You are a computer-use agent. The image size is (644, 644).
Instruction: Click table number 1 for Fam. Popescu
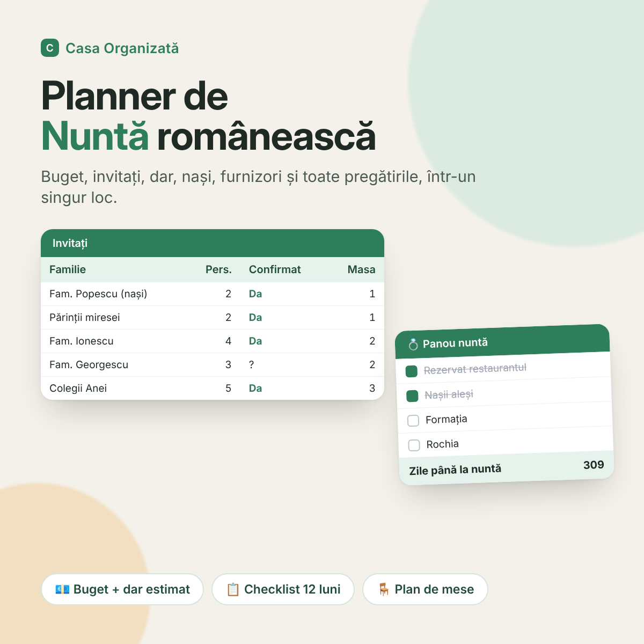[x=372, y=294]
